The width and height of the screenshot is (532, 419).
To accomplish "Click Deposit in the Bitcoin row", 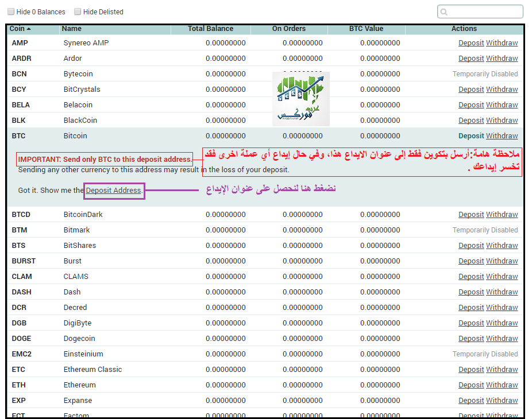I will [471, 136].
